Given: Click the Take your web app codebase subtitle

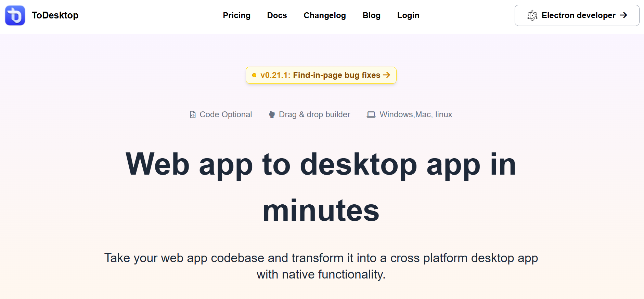Looking at the screenshot, I should click(x=321, y=266).
